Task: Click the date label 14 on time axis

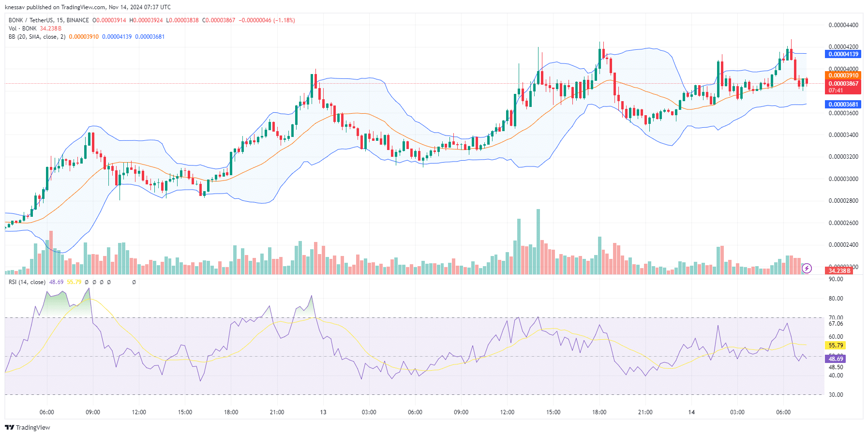Action: (x=691, y=412)
